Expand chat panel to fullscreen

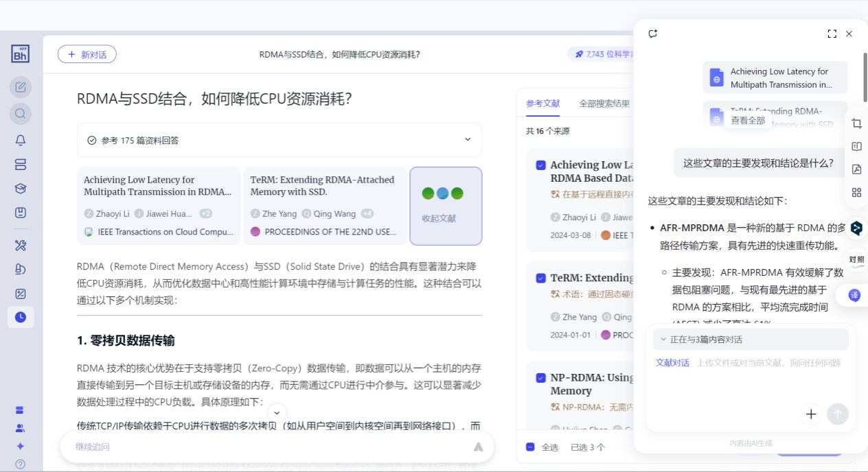point(832,34)
